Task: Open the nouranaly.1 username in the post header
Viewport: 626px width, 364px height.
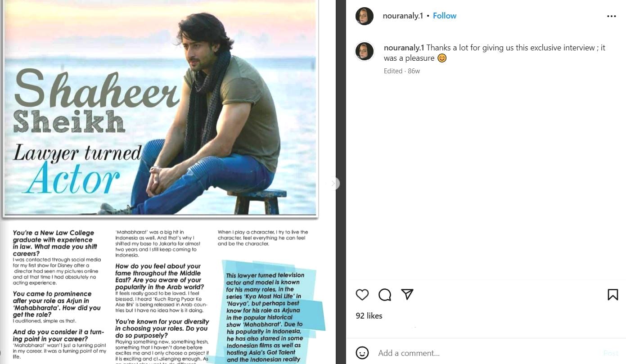Action: click(403, 16)
